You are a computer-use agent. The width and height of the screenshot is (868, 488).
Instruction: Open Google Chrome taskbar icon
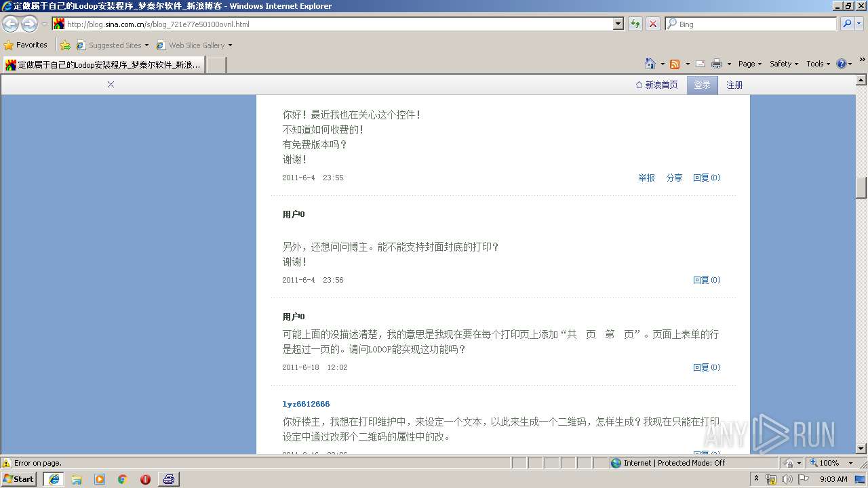click(123, 479)
